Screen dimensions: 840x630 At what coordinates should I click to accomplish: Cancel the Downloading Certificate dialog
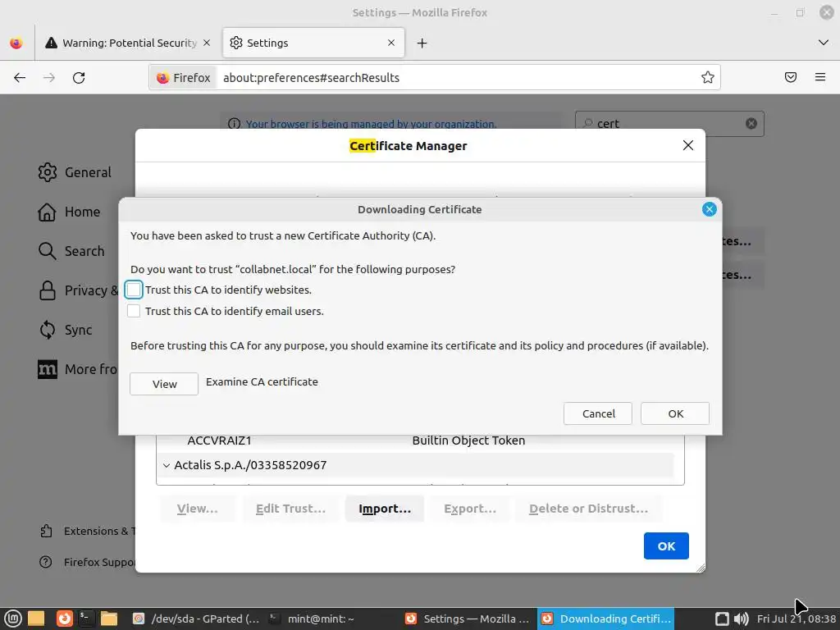point(598,413)
